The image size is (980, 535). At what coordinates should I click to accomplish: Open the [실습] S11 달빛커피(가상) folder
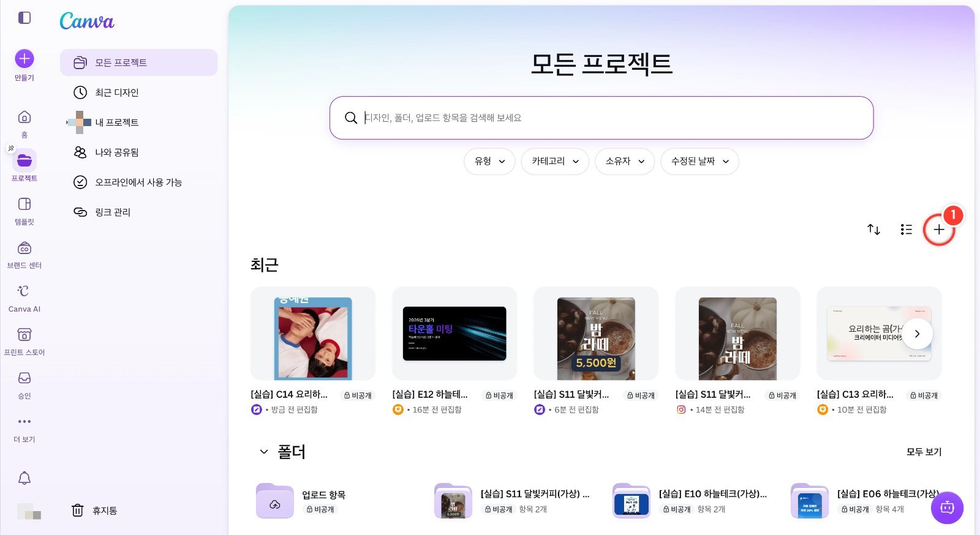tap(513, 501)
